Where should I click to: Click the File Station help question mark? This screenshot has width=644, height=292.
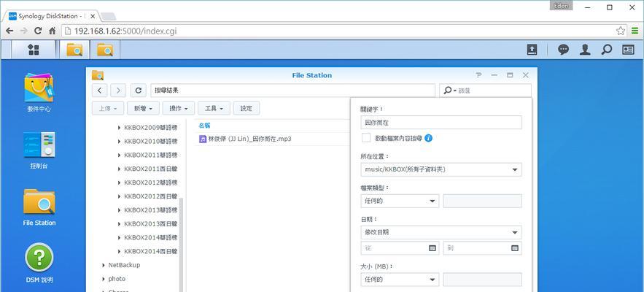479,75
